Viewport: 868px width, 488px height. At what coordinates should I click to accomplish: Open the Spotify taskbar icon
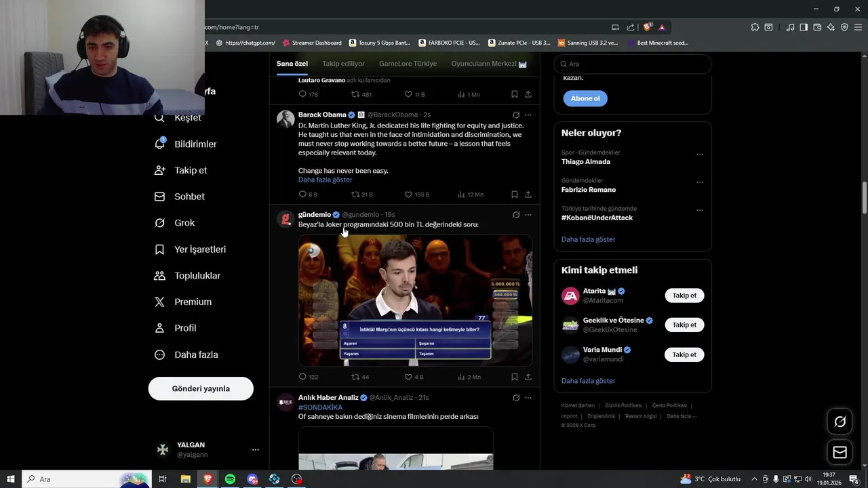[x=230, y=479]
